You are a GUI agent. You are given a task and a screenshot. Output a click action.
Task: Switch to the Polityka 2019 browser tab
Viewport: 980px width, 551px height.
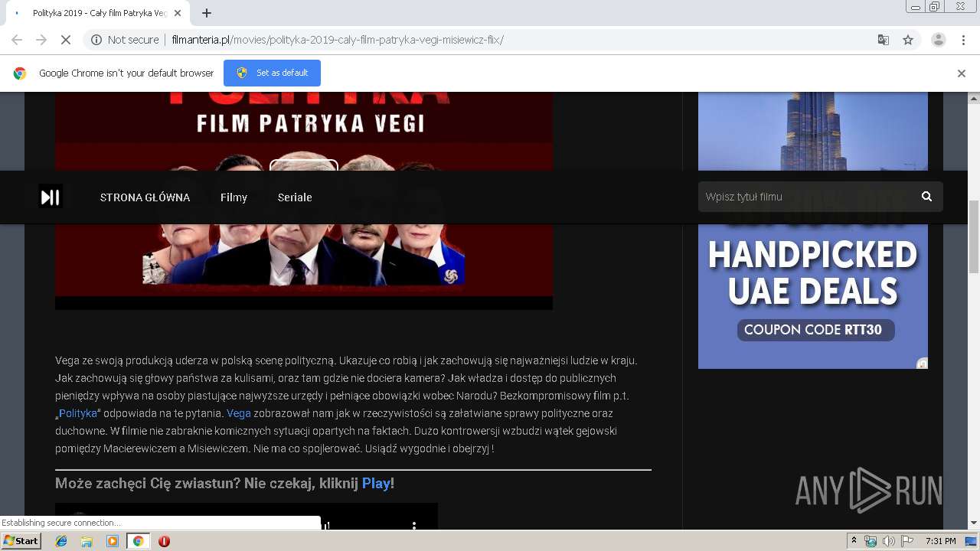click(98, 13)
